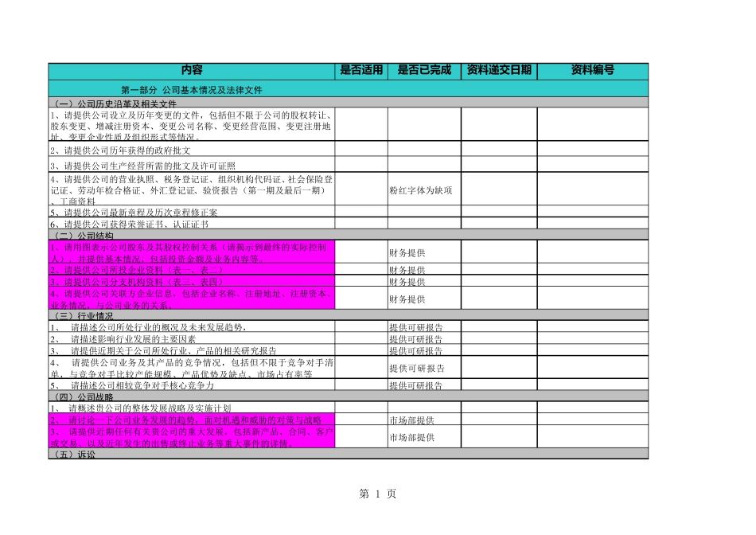Click the page footer 第 1 页
The width and height of the screenshot is (756, 535).
[x=377, y=494]
